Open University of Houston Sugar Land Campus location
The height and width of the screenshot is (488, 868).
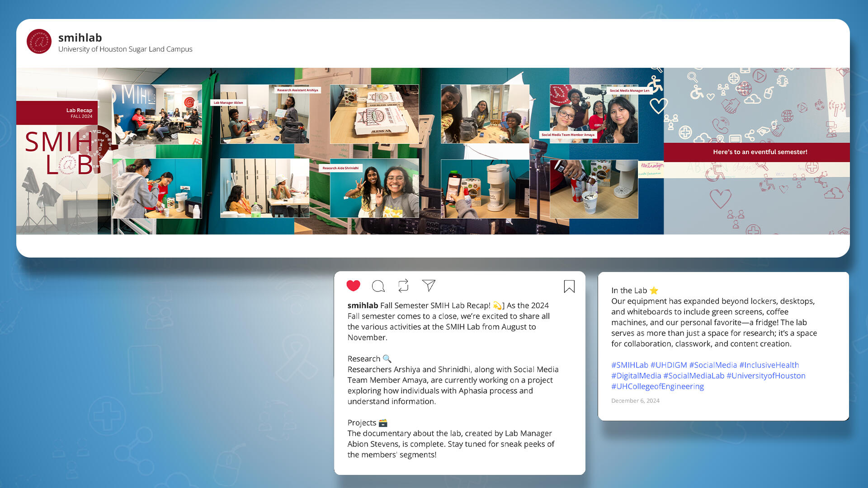pyautogui.click(x=125, y=49)
